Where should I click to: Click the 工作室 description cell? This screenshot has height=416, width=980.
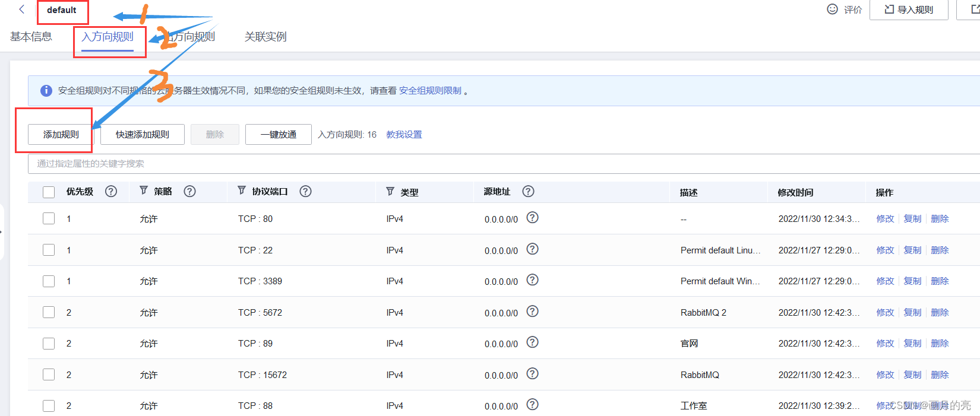click(x=694, y=406)
